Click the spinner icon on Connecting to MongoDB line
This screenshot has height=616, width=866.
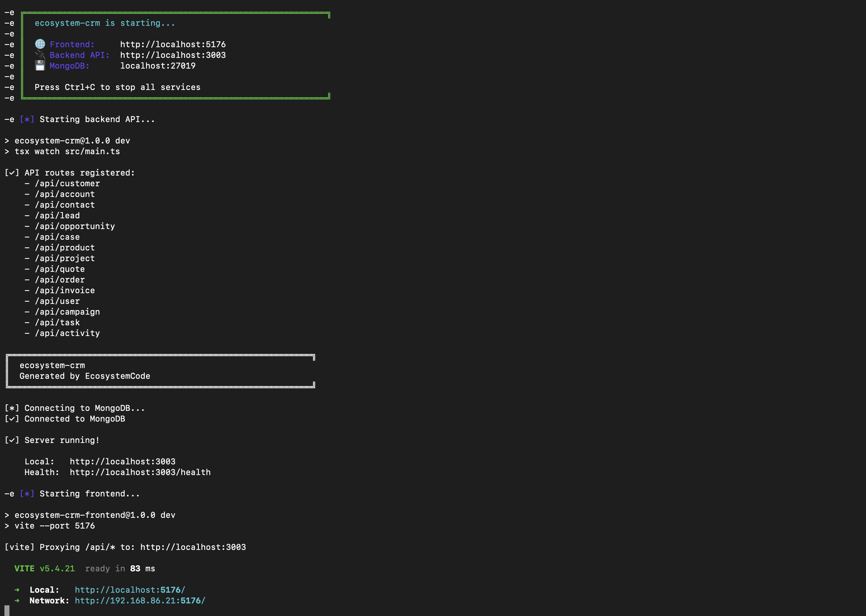12,408
